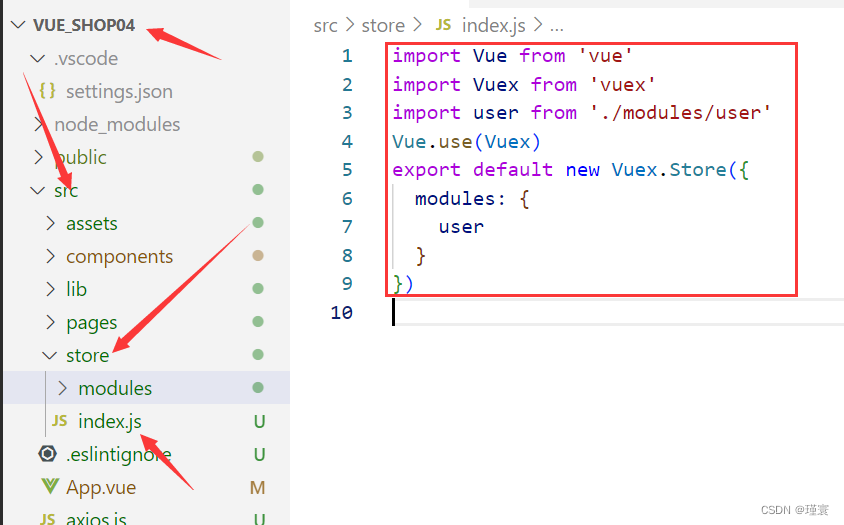Select the .vscode folder name
Image resolution: width=844 pixels, height=525 pixels.
(x=86, y=58)
